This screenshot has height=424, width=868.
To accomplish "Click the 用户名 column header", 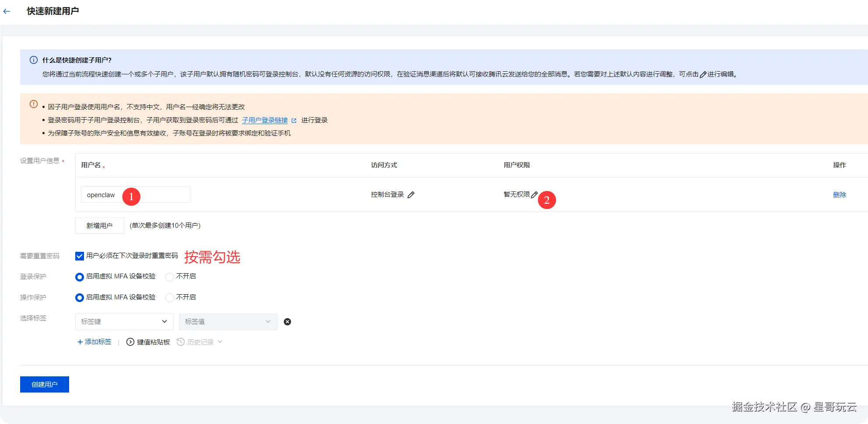I will point(91,165).
